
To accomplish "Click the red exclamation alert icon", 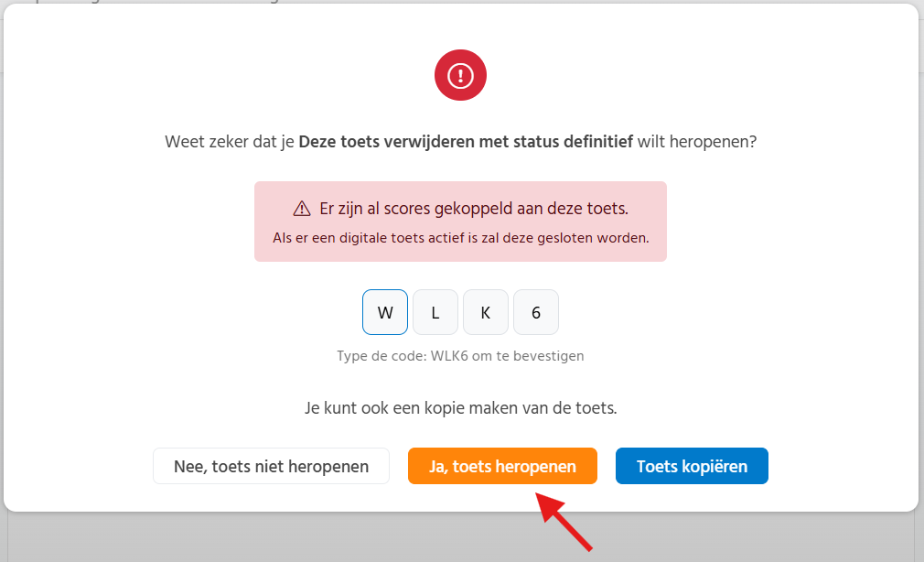I will click(460, 75).
